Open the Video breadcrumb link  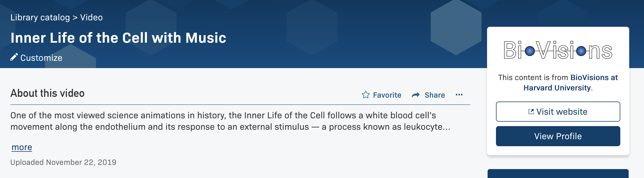[x=91, y=17]
